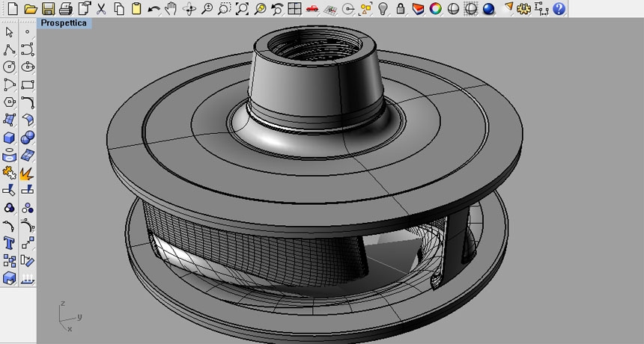The height and width of the screenshot is (344, 644).
Task: Select the Polyline tool in the sidebar
Action: 9,49
